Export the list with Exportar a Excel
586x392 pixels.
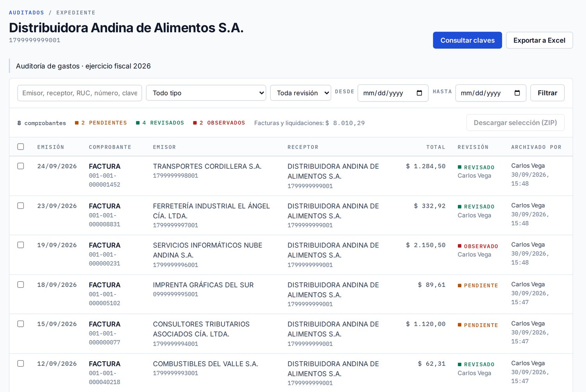[x=539, y=40]
